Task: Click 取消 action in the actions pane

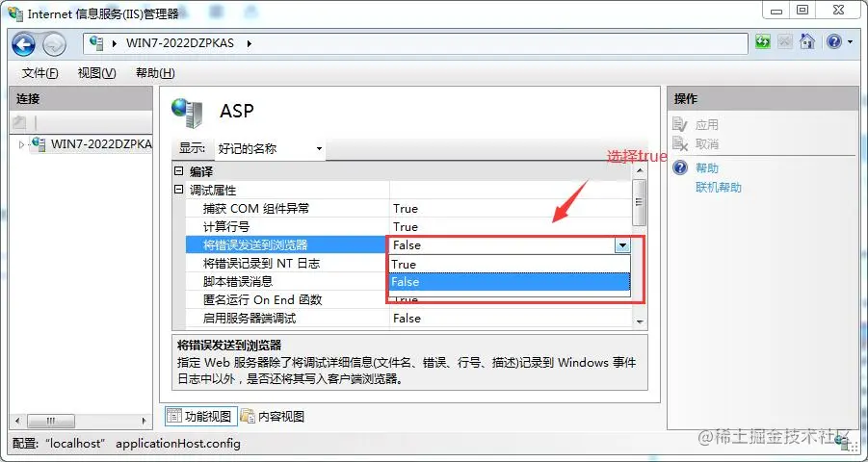Action: [x=707, y=144]
